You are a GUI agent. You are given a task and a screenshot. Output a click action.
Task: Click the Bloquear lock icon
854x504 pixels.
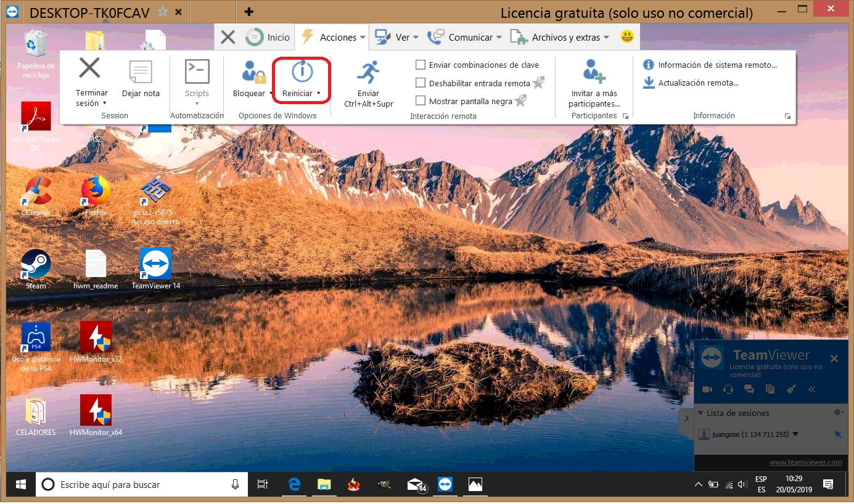point(253,71)
